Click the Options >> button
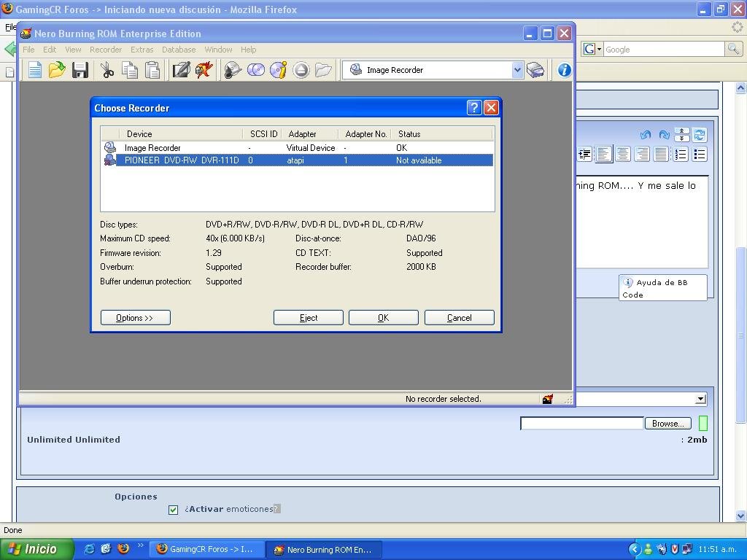 pyautogui.click(x=135, y=318)
